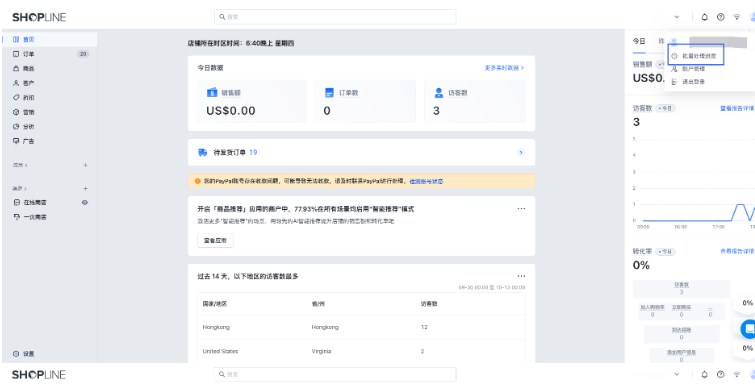This screenshot has height=386, width=755.
Task: Select 批量处理进度 from account menu
Action: coord(696,56)
